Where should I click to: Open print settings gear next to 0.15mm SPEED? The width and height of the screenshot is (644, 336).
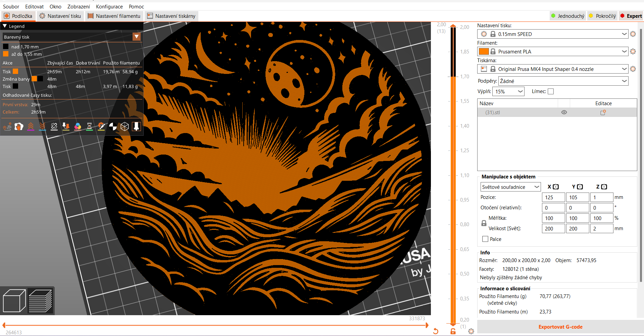(x=633, y=34)
